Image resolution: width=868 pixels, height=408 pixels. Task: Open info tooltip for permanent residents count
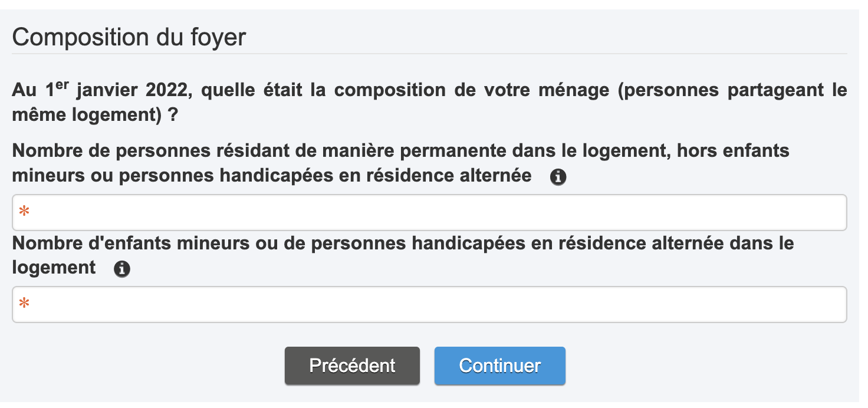click(558, 177)
